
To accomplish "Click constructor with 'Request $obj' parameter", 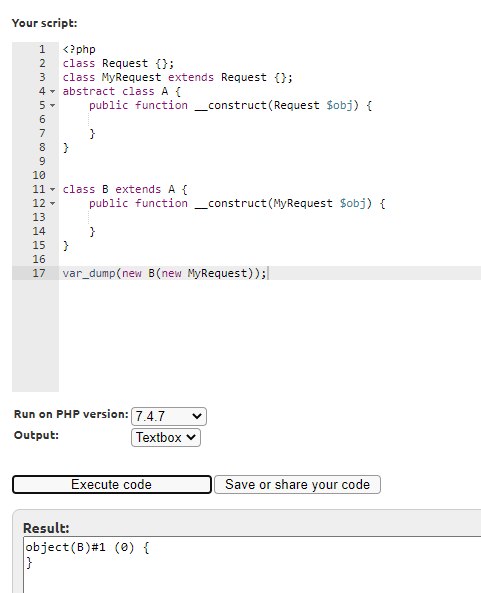I will coord(231,105).
